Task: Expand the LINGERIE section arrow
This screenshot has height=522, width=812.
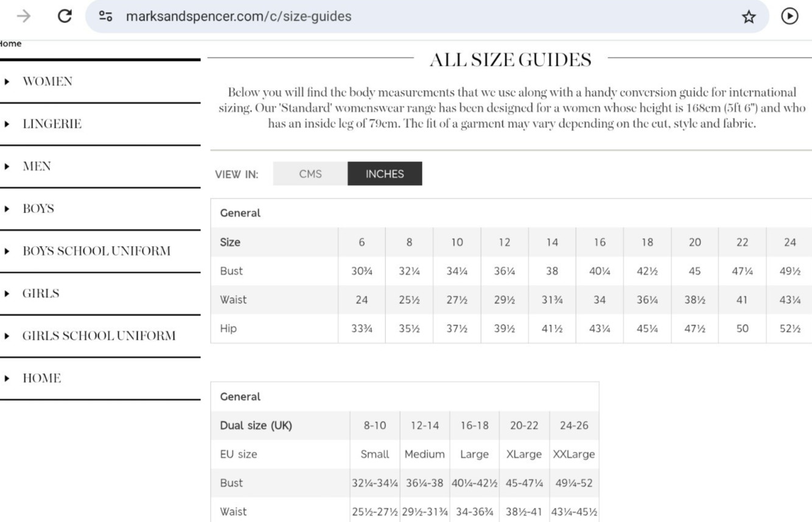Action: point(7,124)
